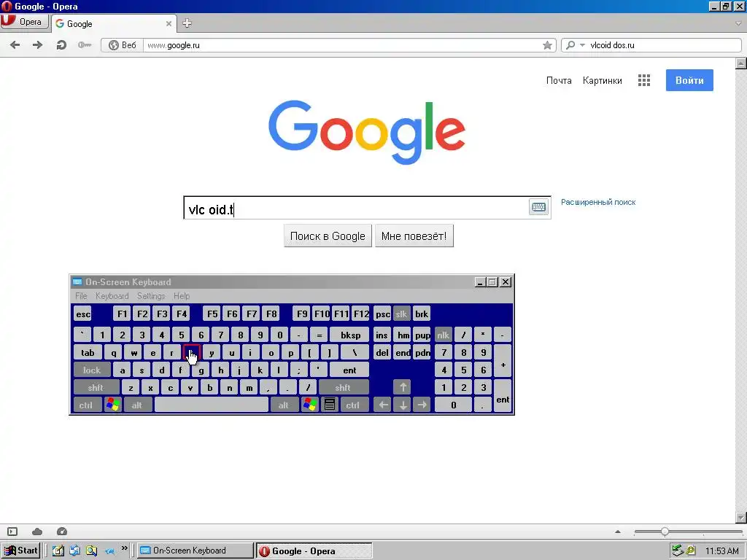Toggle the right alt key
The image size is (747, 560).
284,405
